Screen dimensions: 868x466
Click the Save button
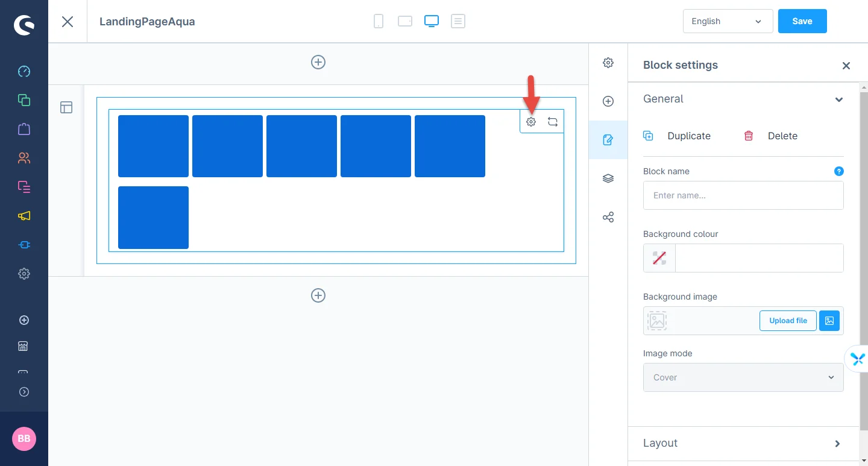pyautogui.click(x=802, y=21)
